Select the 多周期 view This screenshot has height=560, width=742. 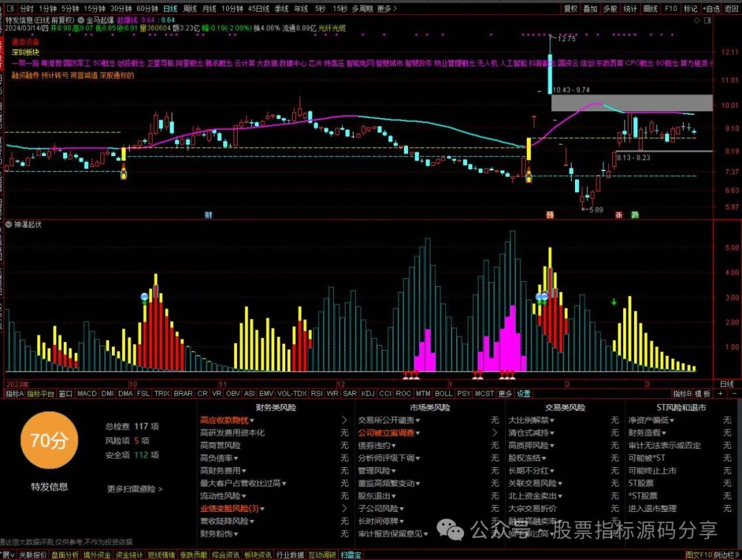point(363,8)
